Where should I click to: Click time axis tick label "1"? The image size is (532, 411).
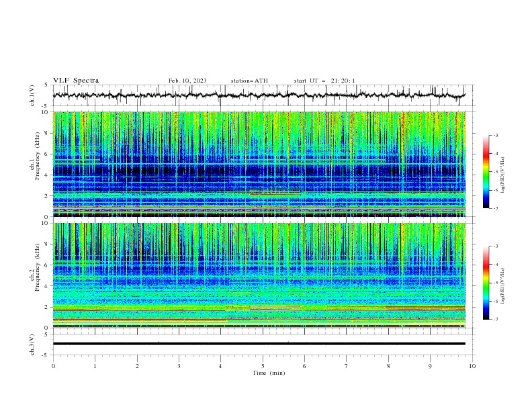95,366
